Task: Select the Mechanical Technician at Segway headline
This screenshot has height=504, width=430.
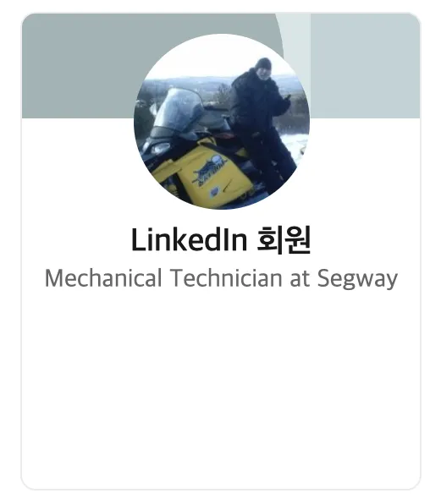Action: [x=221, y=278]
